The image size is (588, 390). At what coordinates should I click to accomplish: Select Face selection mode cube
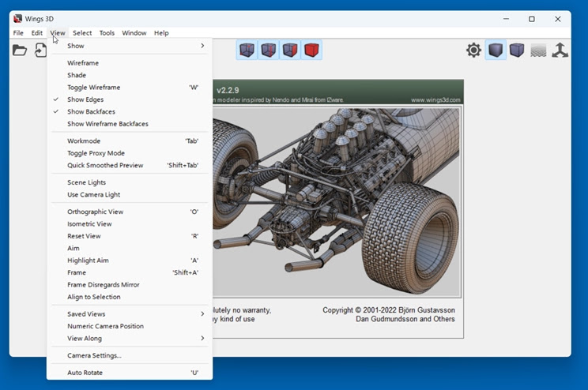pos(290,50)
